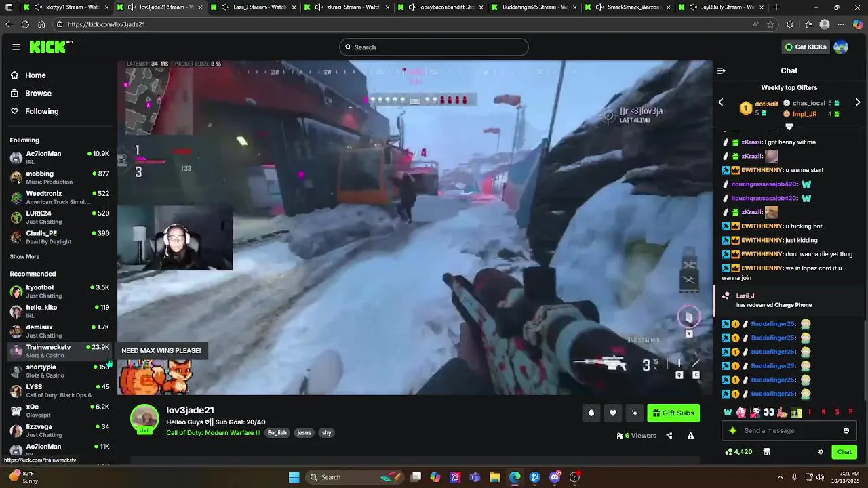Viewport: 868px width, 488px height.
Task: Open a new browser tab
Action: [x=776, y=7]
